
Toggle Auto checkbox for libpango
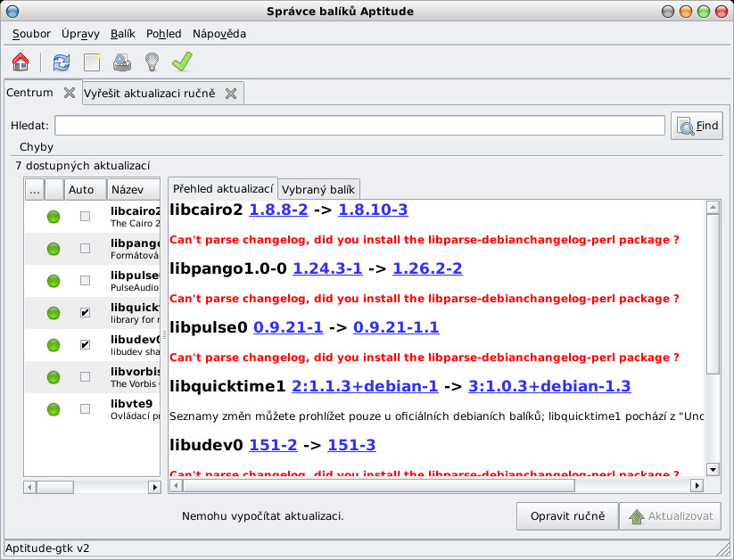[86, 248]
